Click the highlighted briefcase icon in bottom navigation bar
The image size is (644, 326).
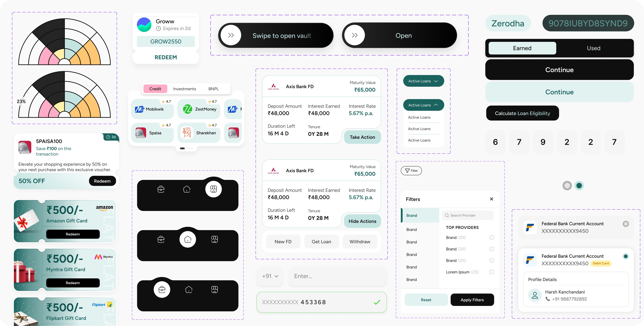point(162,290)
